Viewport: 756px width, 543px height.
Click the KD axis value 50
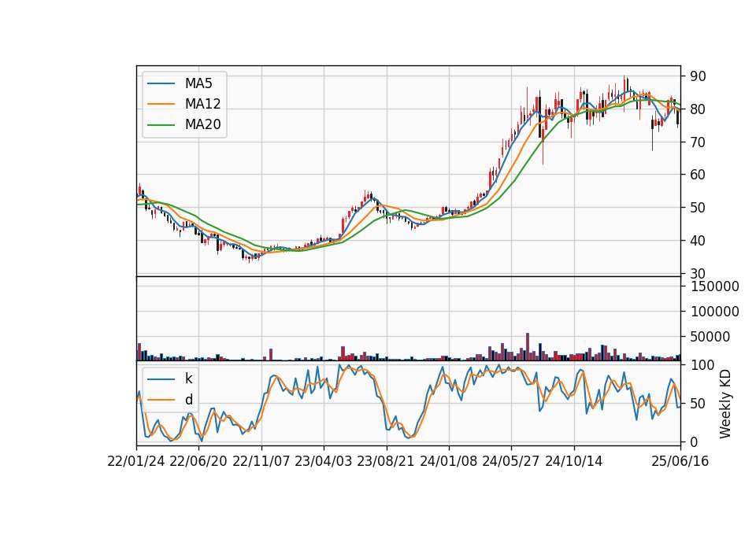[x=698, y=404]
